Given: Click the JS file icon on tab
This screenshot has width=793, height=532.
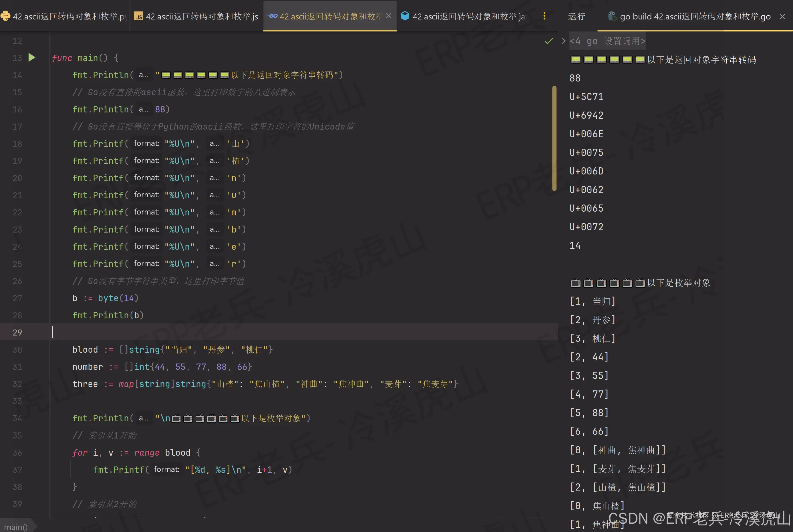Looking at the screenshot, I should coord(138,16).
